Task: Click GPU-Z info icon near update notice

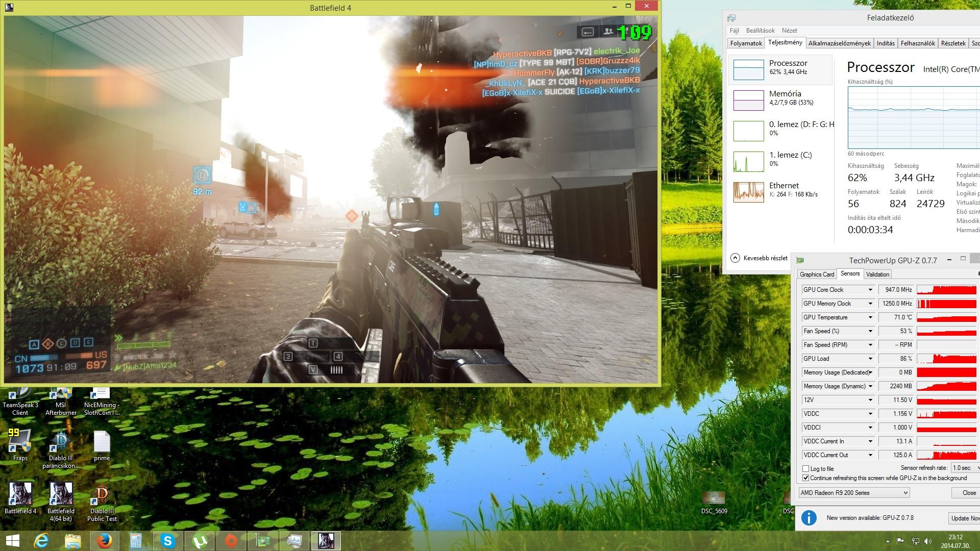Action: (808, 518)
